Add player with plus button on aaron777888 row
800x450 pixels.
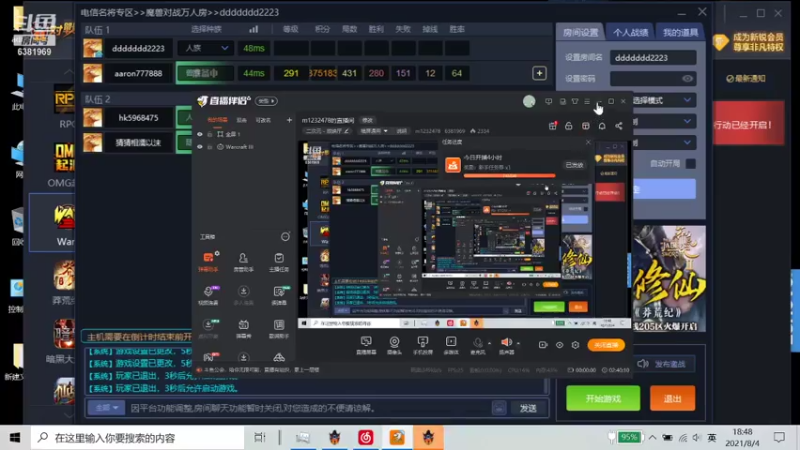539,73
